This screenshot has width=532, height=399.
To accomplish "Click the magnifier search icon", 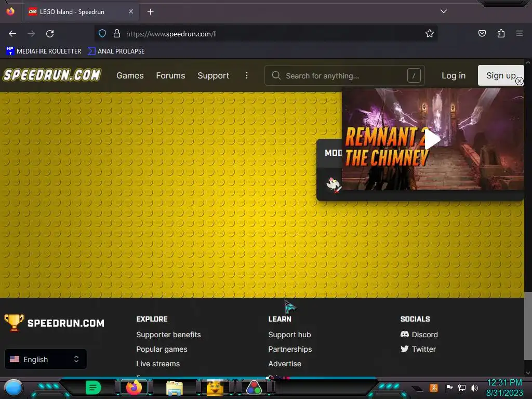I will [276, 75].
